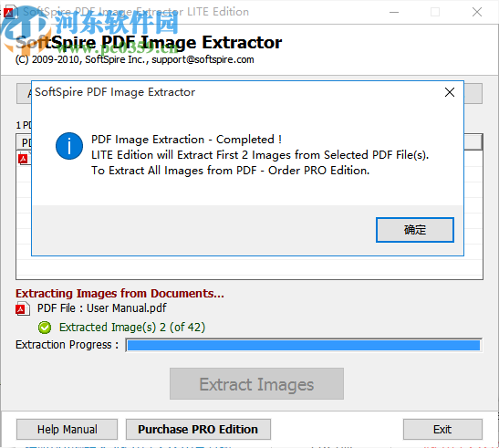Image resolution: width=499 pixels, height=448 pixels.
Task: Click 'Order PRO Edition' message line
Action: 231,171
